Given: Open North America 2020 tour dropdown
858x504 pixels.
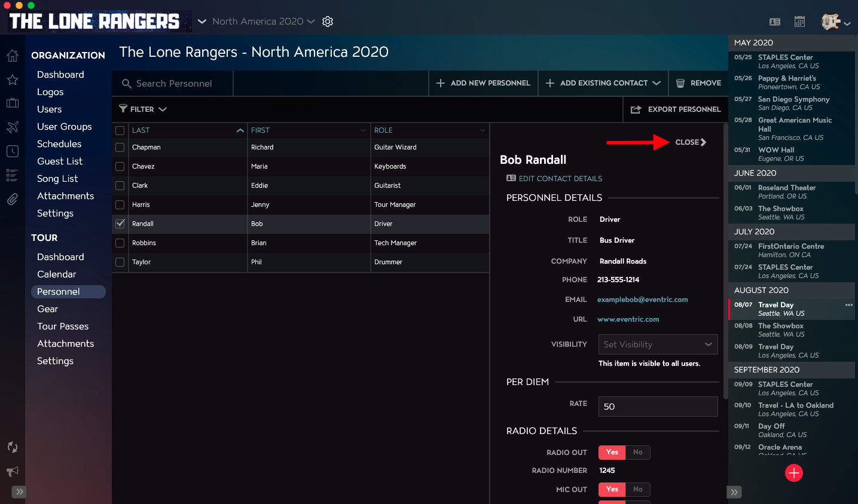Looking at the screenshot, I should coord(263,22).
